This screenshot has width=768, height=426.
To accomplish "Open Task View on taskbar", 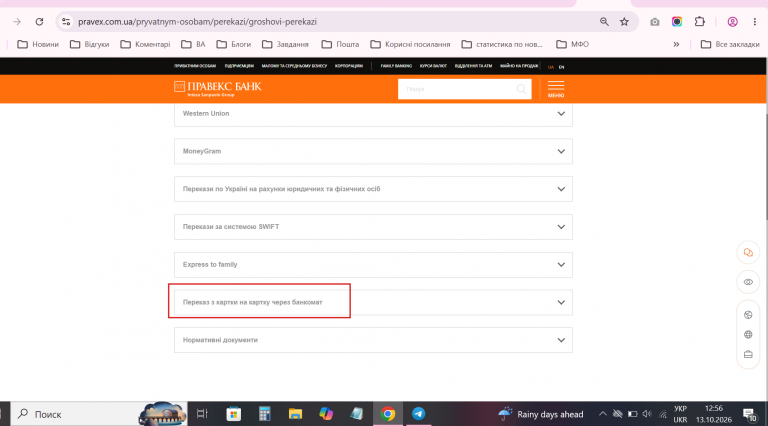I will 202,414.
